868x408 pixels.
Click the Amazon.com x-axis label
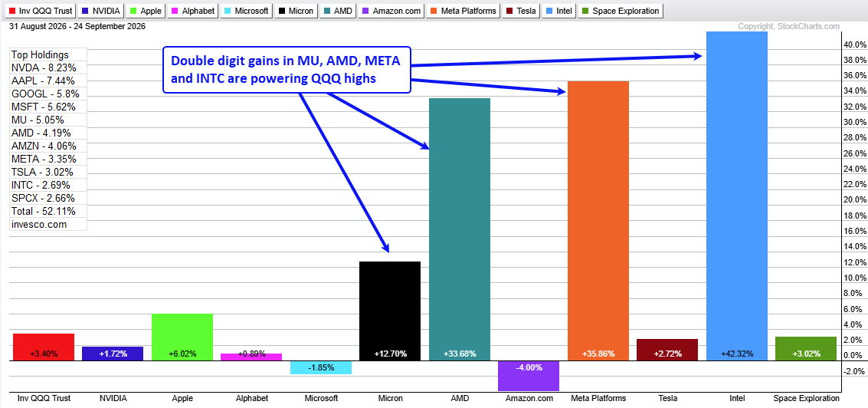click(x=529, y=398)
